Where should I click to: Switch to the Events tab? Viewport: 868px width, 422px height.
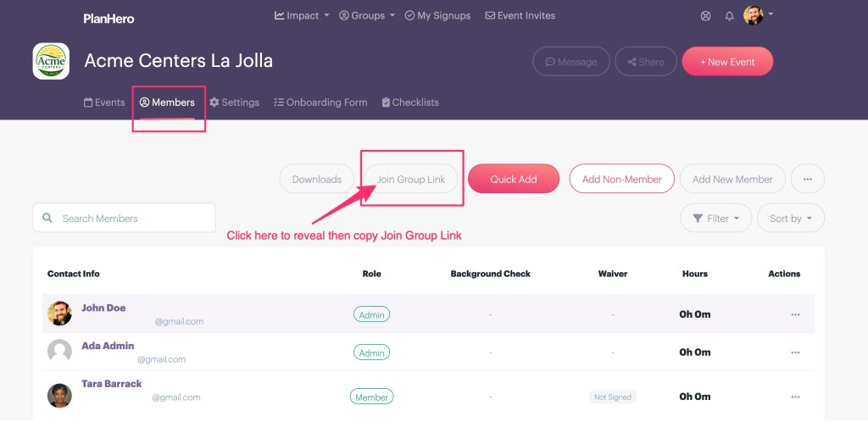click(104, 103)
